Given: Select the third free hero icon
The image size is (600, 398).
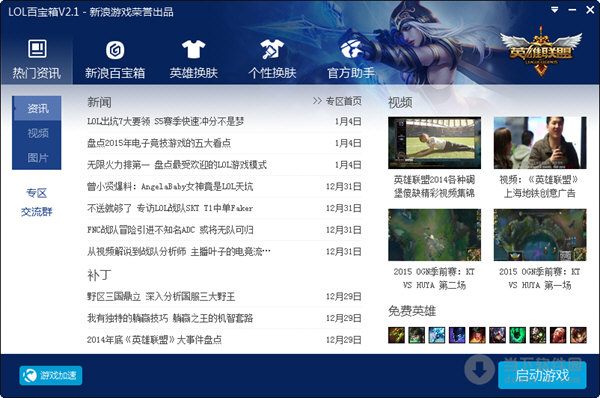Looking at the screenshot, I should tap(437, 335).
